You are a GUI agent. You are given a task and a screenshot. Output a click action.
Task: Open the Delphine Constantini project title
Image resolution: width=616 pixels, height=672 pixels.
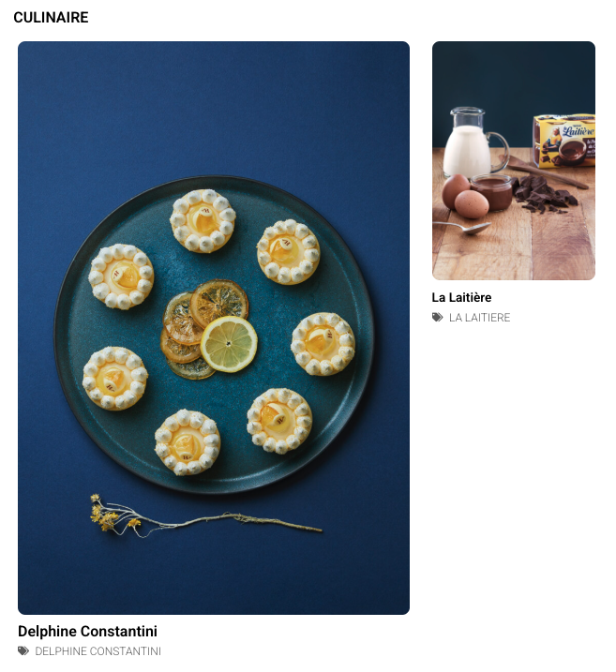(87, 632)
